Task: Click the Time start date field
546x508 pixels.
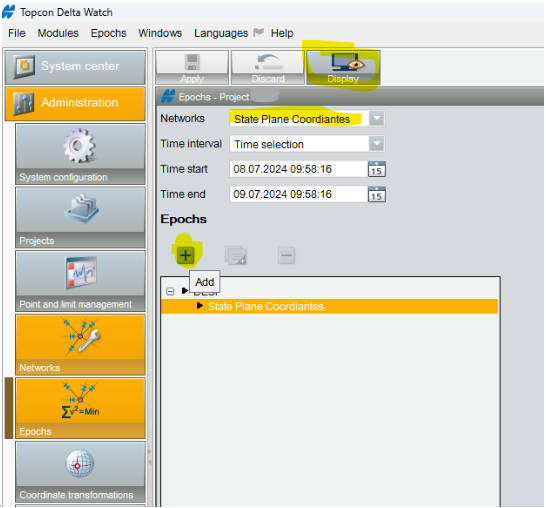Action: click(x=298, y=169)
